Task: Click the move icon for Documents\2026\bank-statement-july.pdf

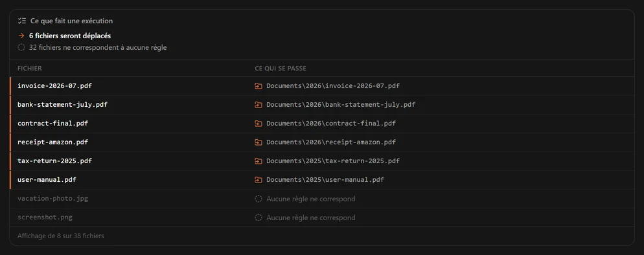Action: pos(259,105)
